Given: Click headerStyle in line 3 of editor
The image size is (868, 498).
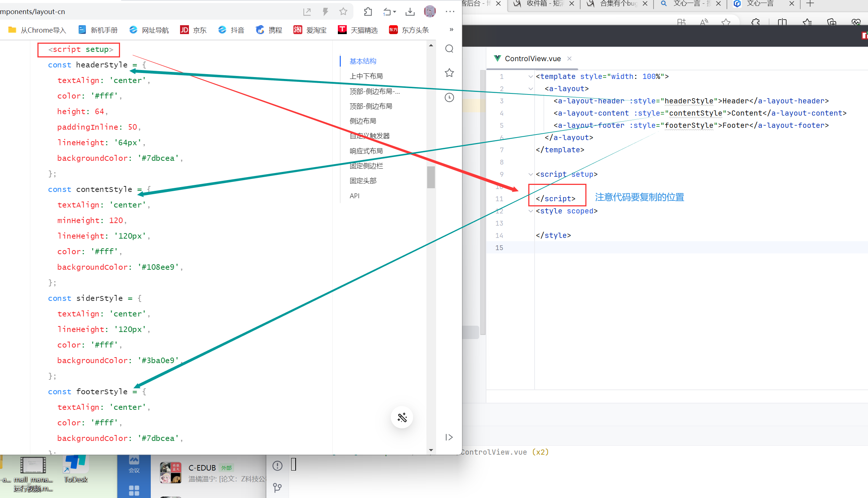Looking at the screenshot, I should [689, 101].
